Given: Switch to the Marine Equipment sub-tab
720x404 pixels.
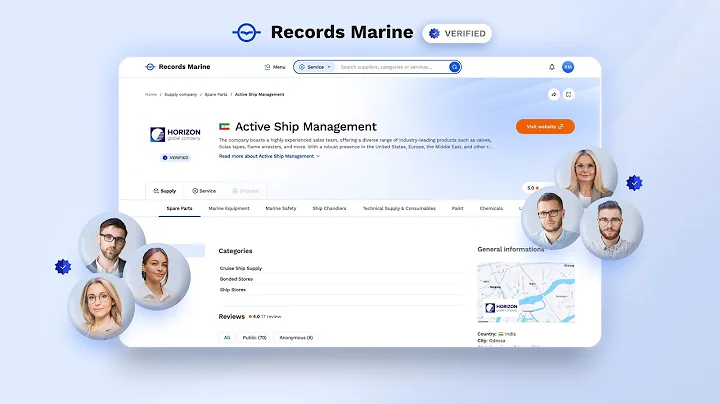Looking at the screenshot, I should point(229,208).
